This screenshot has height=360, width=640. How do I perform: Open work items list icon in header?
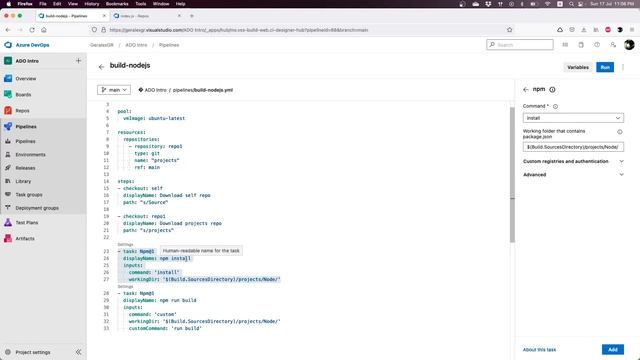pos(565,45)
